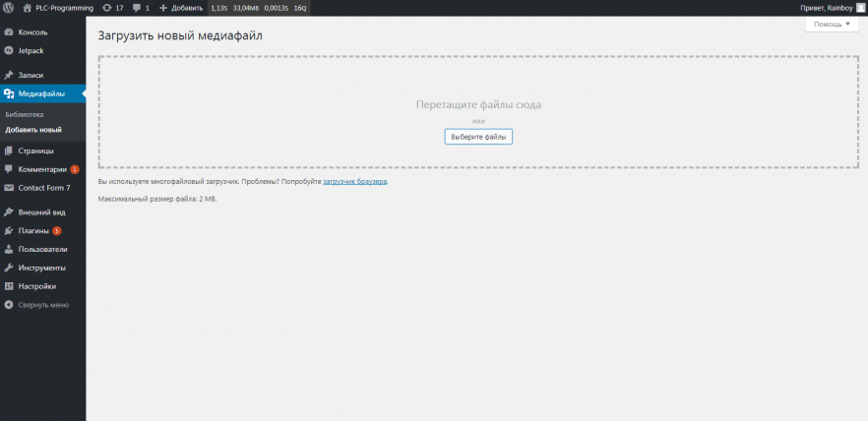
Task: Go to Страницы in sidebar
Action: click(35, 150)
